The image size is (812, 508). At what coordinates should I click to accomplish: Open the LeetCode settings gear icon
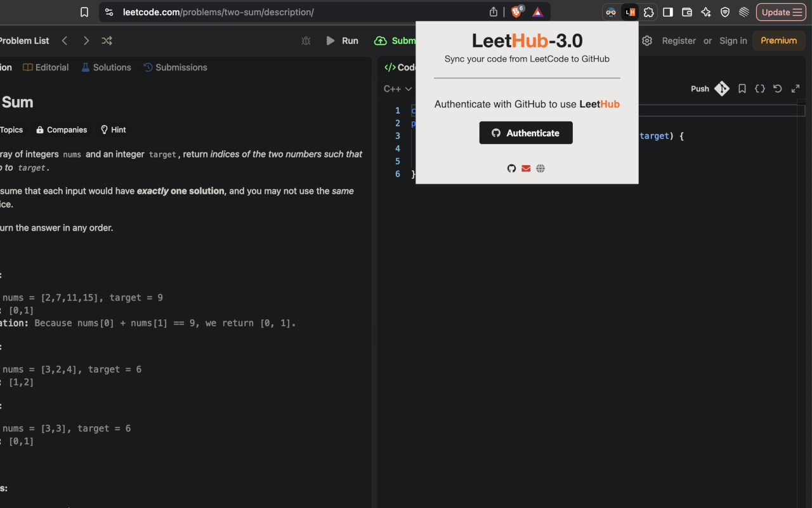[647, 41]
